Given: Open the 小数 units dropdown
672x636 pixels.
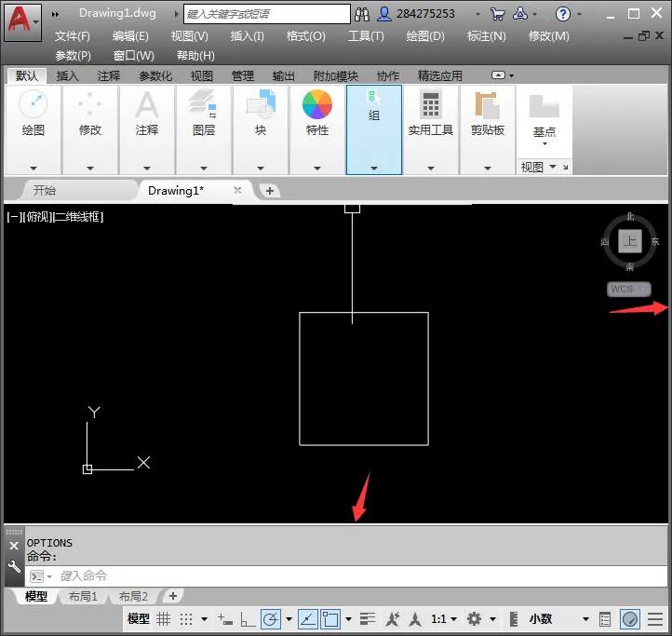Looking at the screenshot, I should point(558,619).
